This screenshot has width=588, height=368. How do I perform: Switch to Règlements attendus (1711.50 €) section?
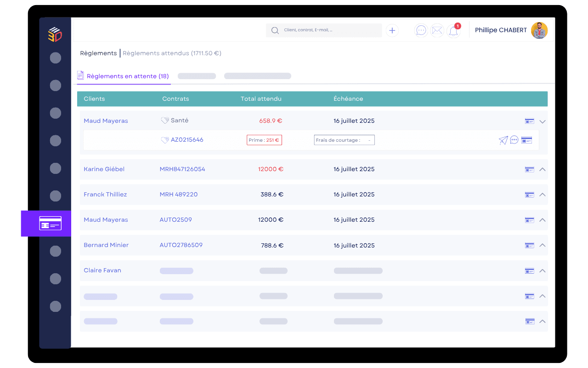pyautogui.click(x=172, y=53)
